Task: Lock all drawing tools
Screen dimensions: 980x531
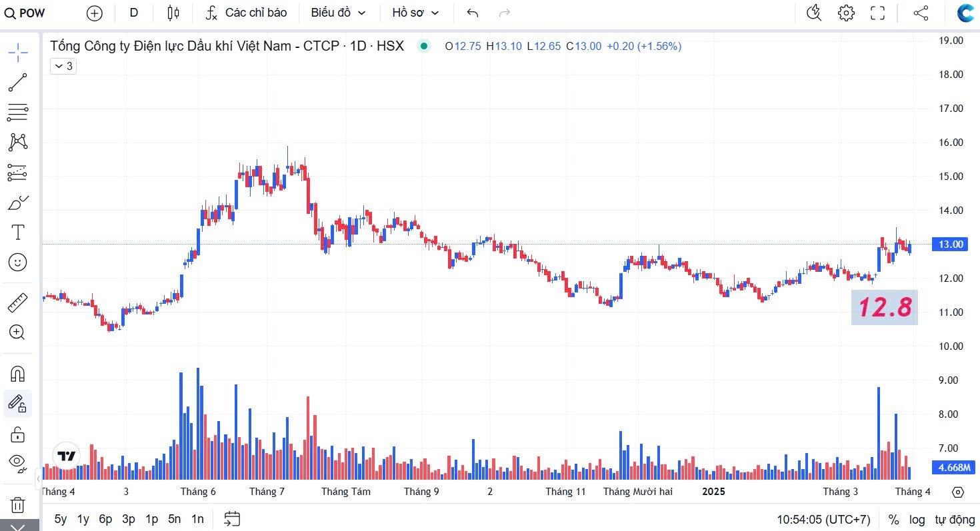Action: pos(18,434)
